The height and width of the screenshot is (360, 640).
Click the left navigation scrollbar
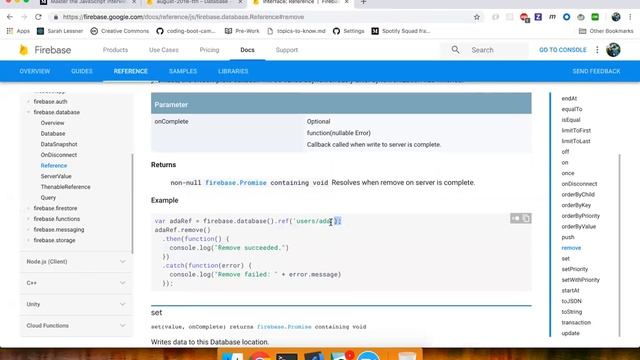(x=132, y=203)
